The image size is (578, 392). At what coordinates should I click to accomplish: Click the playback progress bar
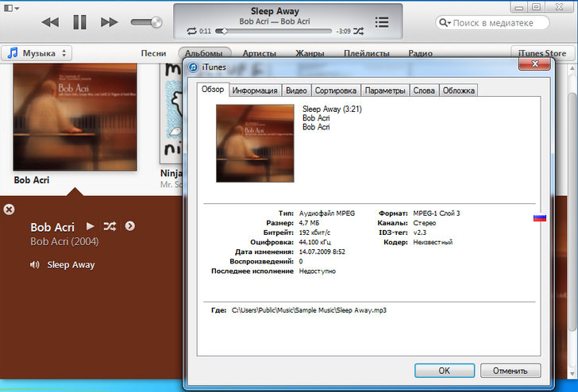click(x=273, y=31)
